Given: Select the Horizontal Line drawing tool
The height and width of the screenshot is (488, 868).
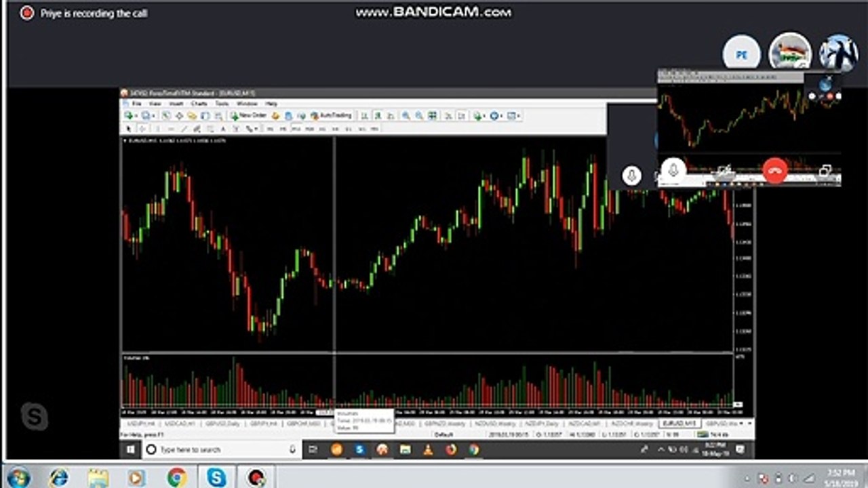Looking at the screenshot, I should click(171, 128).
